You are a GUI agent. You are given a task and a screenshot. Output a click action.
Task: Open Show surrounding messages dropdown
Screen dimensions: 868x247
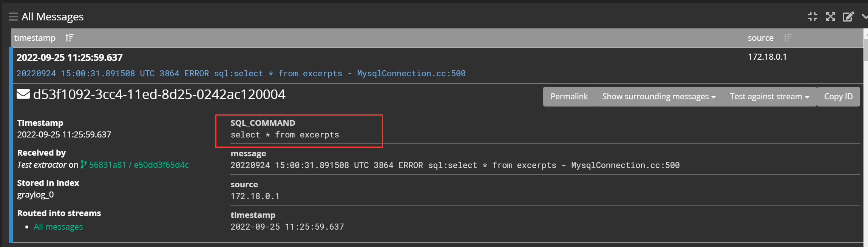659,97
